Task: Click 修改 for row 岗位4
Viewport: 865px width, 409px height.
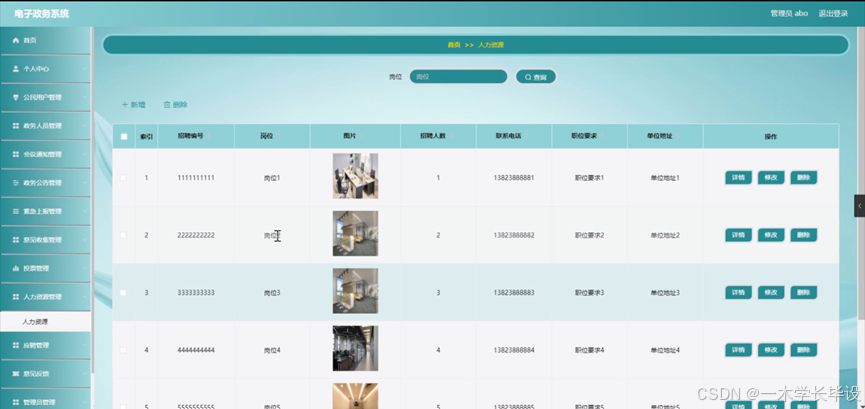Action: pyautogui.click(x=771, y=350)
